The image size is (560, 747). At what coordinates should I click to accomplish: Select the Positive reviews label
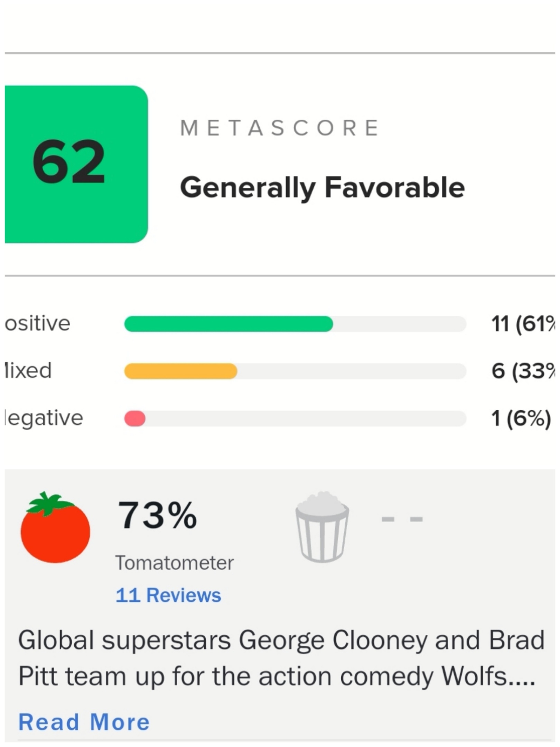click(37, 324)
